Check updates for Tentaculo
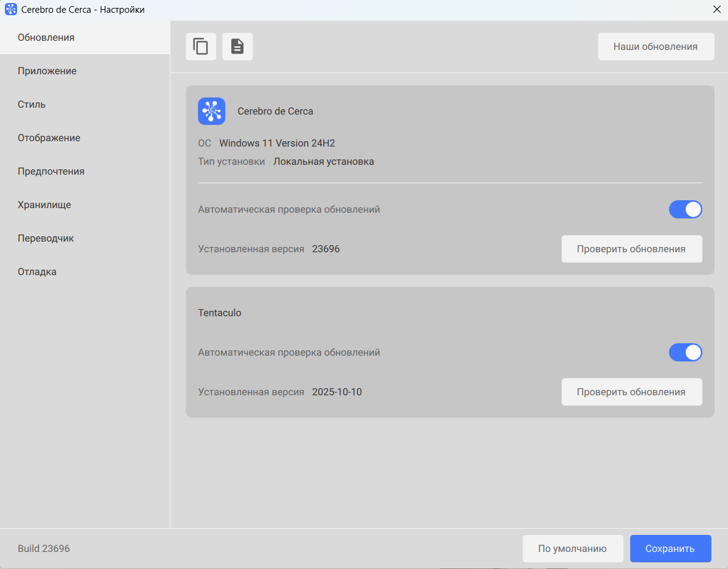 [631, 392]
